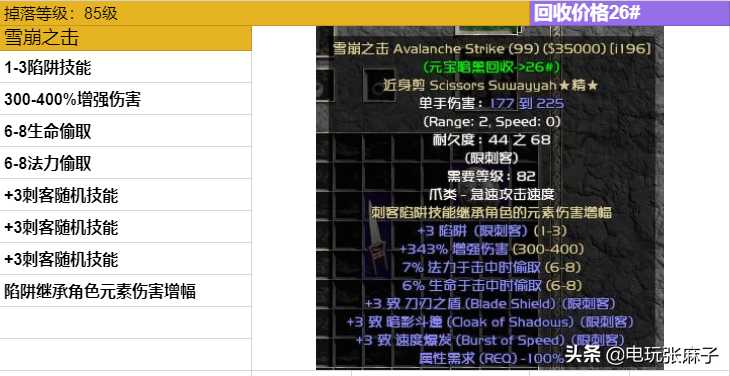730x376 pixels.
Task: Click the 需要等级: 82 line
Action: click(x=492, y=176)
